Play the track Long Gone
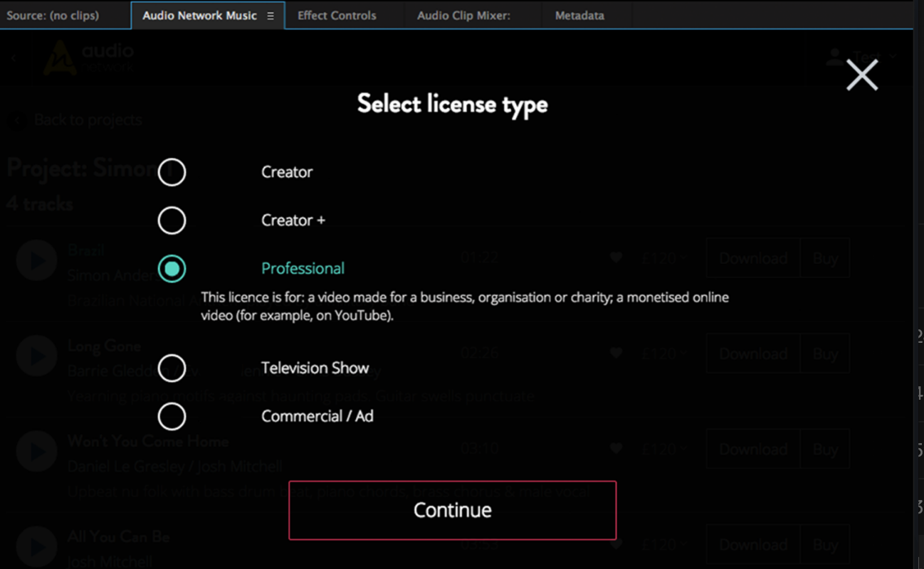The width and height of the screenshot is (924, 569). (x=36, y=356)
